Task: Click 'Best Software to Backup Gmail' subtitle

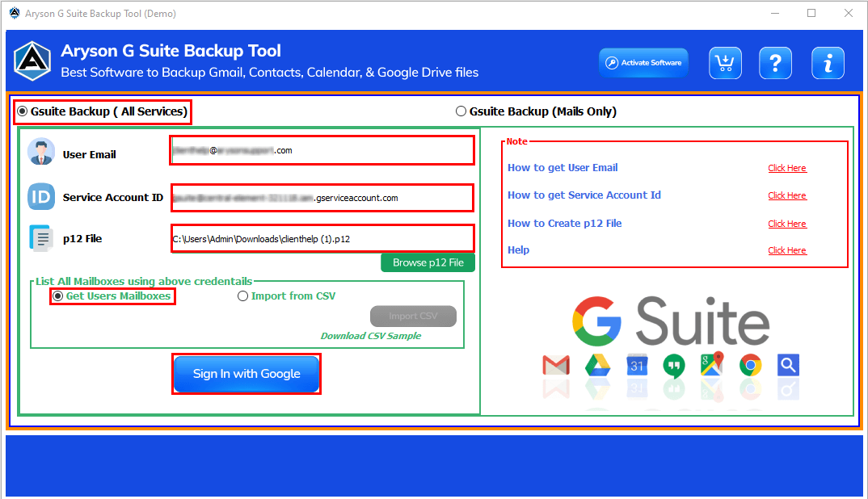Action: click(270, 73)
